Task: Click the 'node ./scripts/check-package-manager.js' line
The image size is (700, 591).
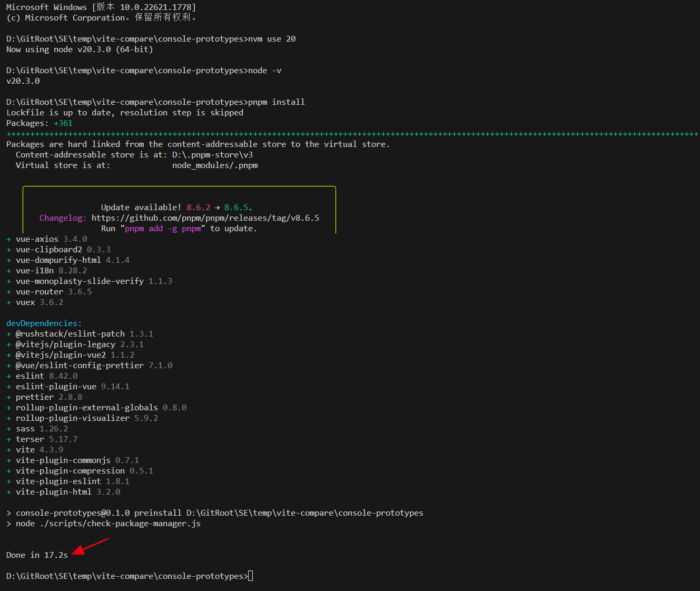Action: pos(104,524)
